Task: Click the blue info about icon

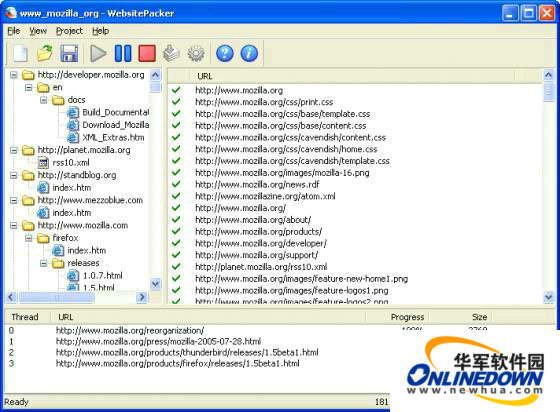Action: [249, 54]
